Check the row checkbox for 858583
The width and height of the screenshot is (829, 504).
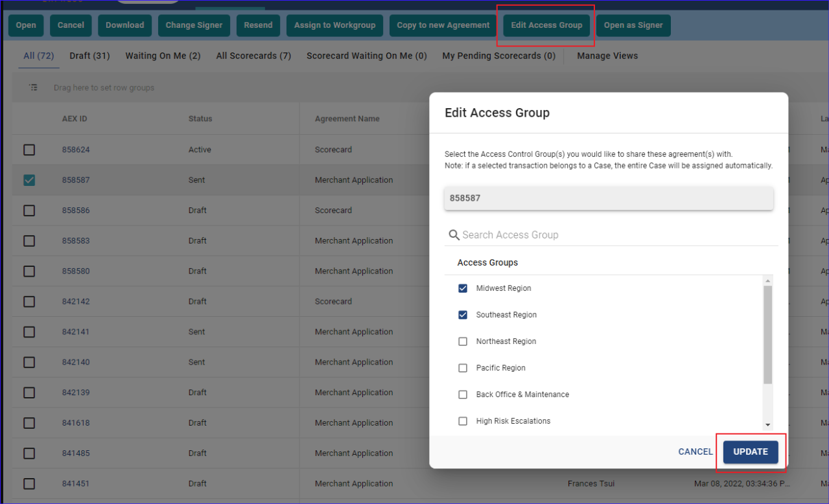[29, 241]
